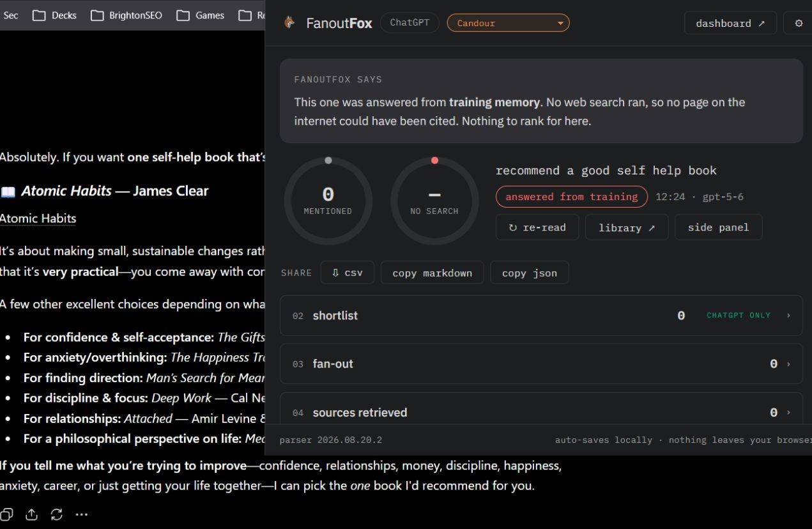Open the library link button
The width and height of the screenshot is (812, 529).
[627, 227]
